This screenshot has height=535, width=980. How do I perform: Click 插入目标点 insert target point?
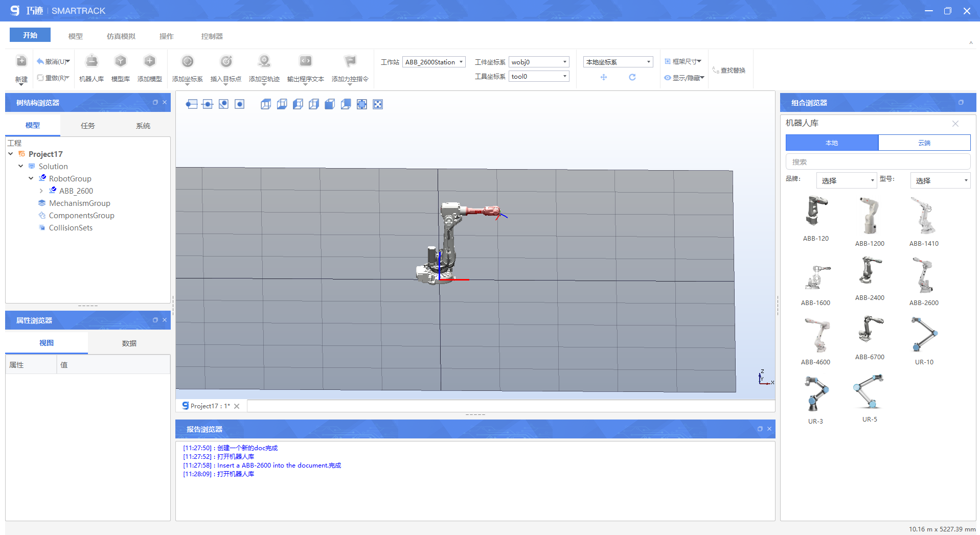(x=226, y=68)
